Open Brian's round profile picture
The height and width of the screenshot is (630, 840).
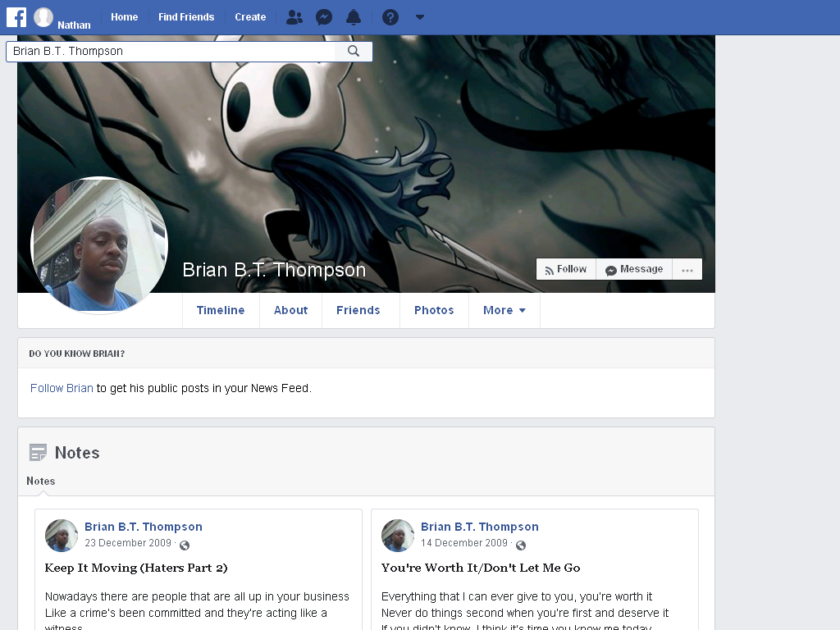(99, 244)
